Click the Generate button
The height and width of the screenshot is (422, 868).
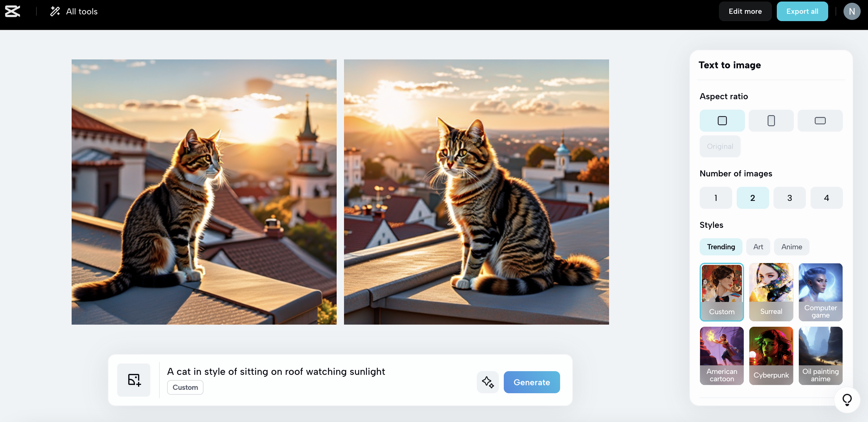point(531,382)
